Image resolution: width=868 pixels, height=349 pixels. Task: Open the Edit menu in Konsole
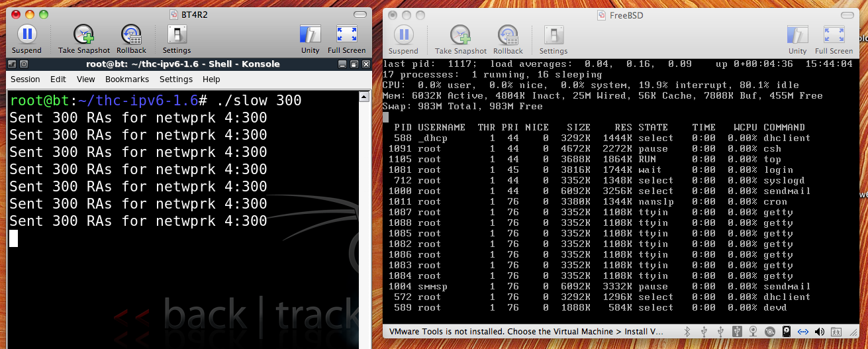click(x=58, y=79)
